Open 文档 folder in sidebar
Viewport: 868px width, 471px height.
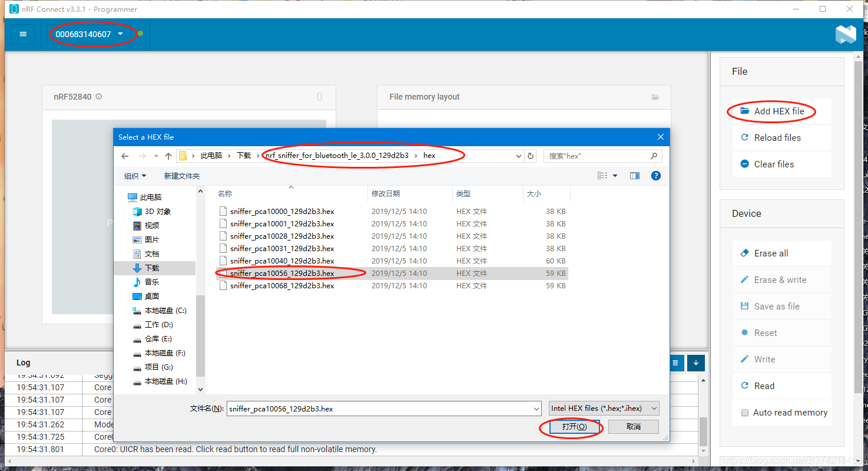(145, 253)
